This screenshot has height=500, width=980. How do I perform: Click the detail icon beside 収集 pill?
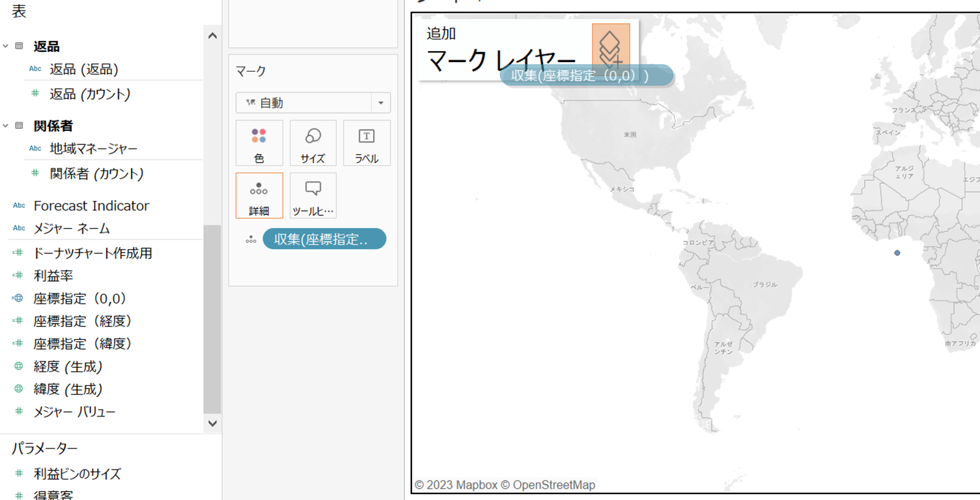(251, 240)
